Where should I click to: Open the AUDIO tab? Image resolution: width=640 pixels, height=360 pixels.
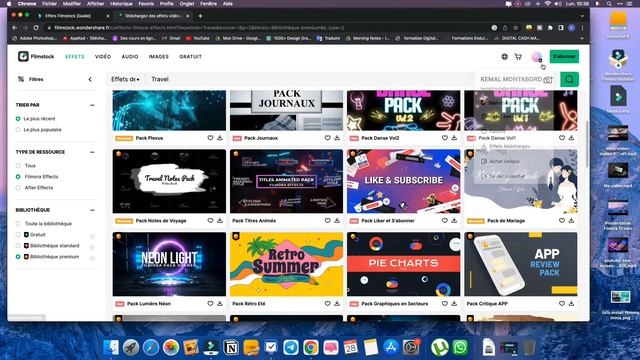130,57
